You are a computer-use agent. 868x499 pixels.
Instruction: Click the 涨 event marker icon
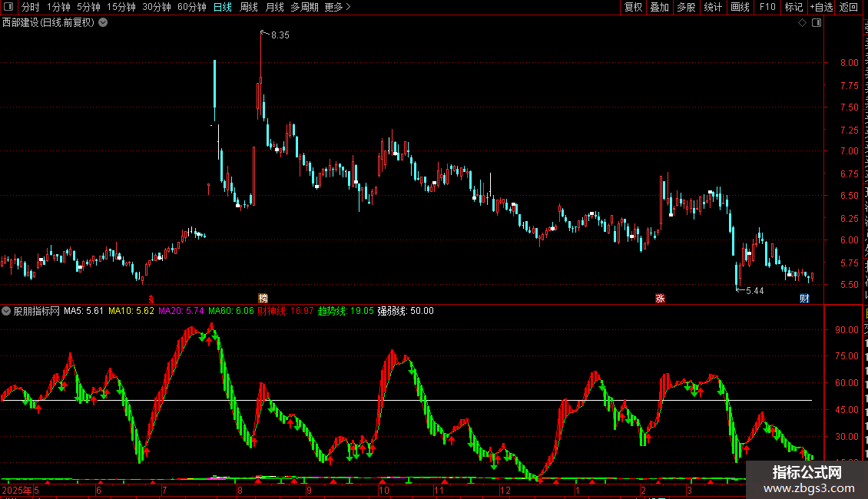(x=660, y=298)
